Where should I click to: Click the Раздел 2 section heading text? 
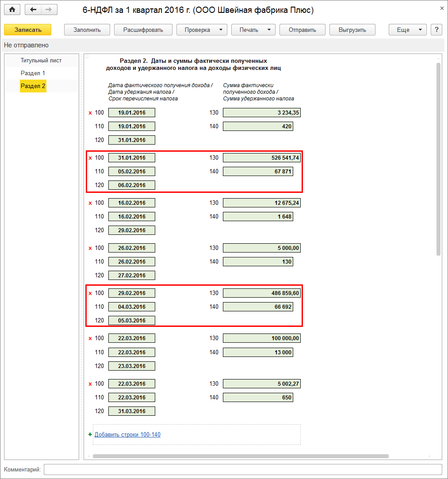coord(193,64)
